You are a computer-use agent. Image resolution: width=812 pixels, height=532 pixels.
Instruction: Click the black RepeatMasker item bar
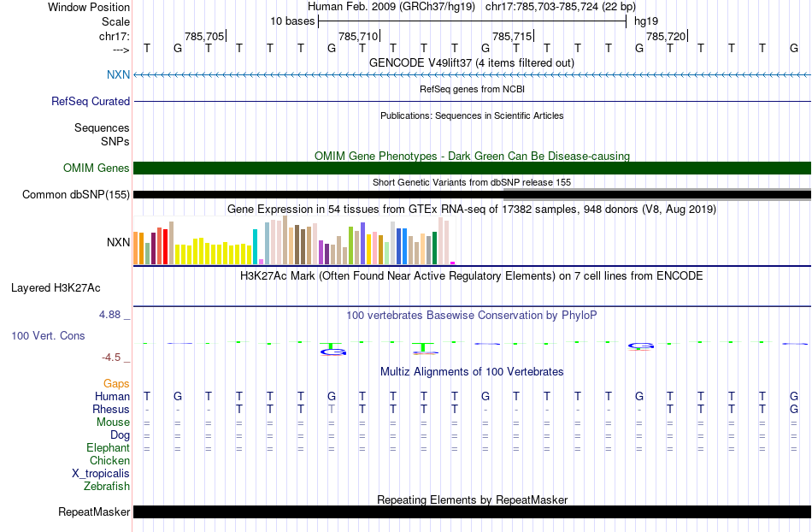tap(472, 511)
